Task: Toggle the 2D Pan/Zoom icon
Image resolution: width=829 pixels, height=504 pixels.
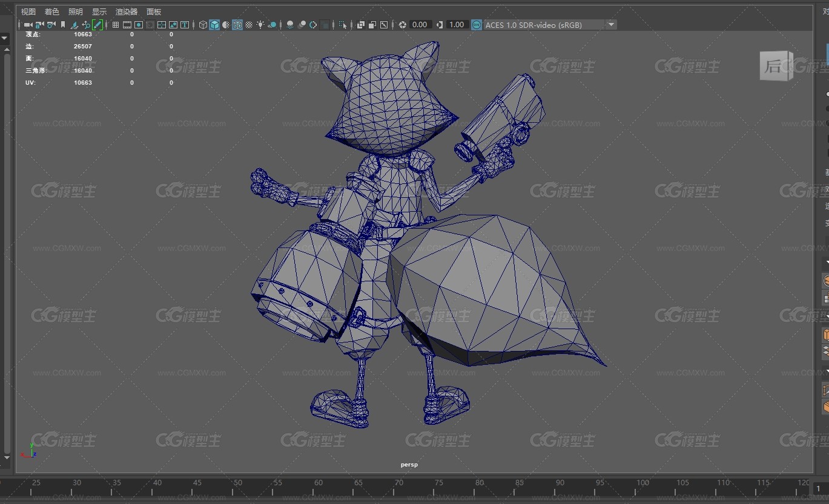Action: tap(86, 25)
